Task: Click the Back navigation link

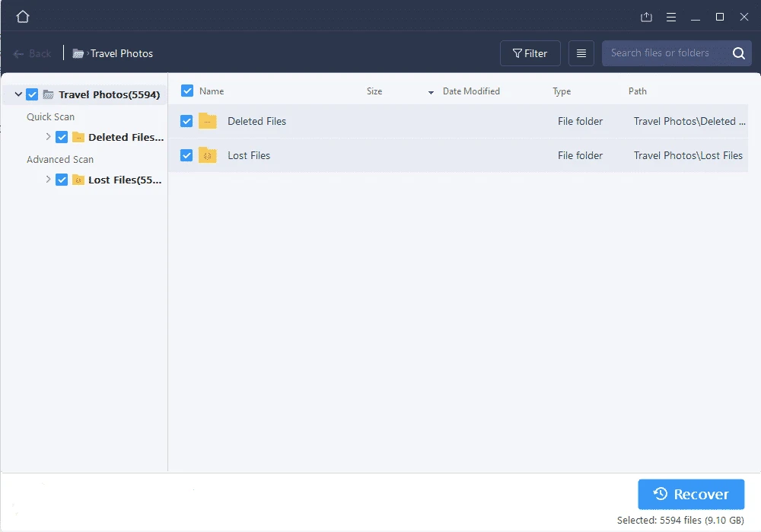Action: [x=32, y=53]
